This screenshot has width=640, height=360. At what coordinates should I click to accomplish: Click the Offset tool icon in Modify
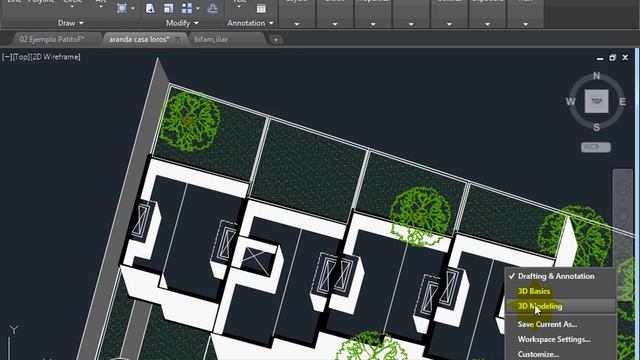tap(213, 8)
